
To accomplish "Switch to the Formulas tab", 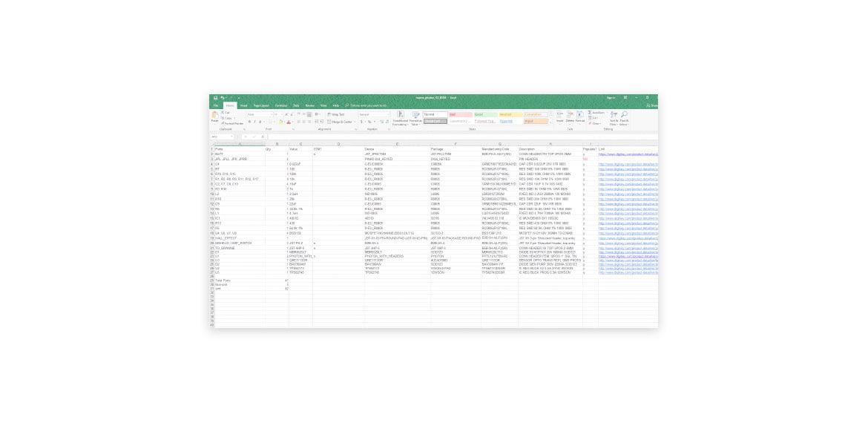I will coord(281,105).
